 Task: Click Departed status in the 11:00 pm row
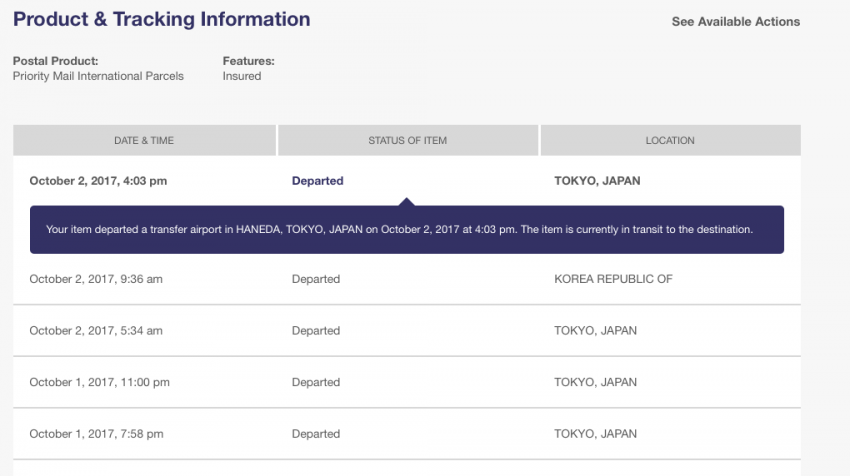[316, 382]
